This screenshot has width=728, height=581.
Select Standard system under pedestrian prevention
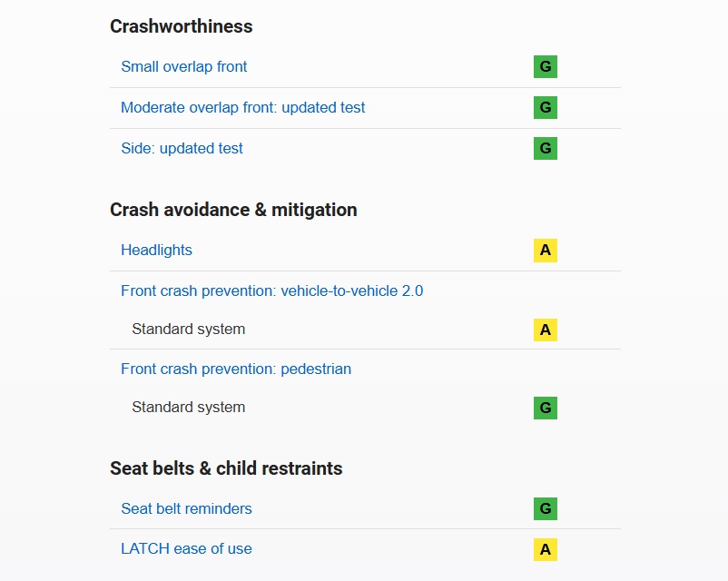coord(188,407)
